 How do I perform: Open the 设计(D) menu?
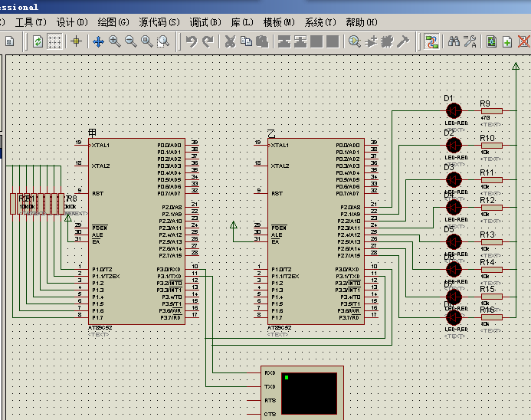(72, 22)
